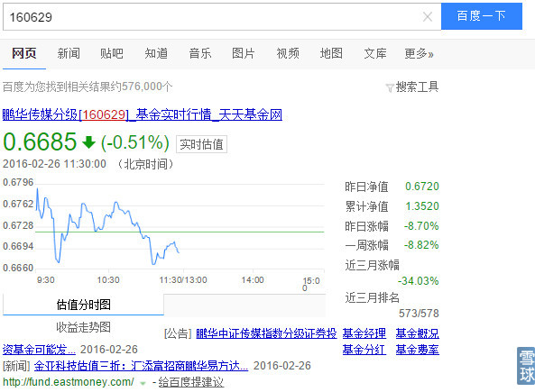Switch to the 新闻 tab

(69, 53)
